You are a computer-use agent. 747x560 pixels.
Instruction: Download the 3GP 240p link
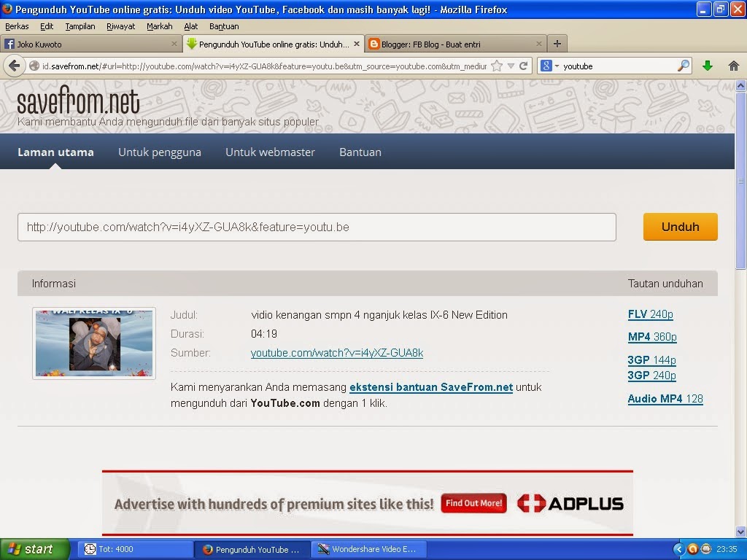click(x=651, y=376)
